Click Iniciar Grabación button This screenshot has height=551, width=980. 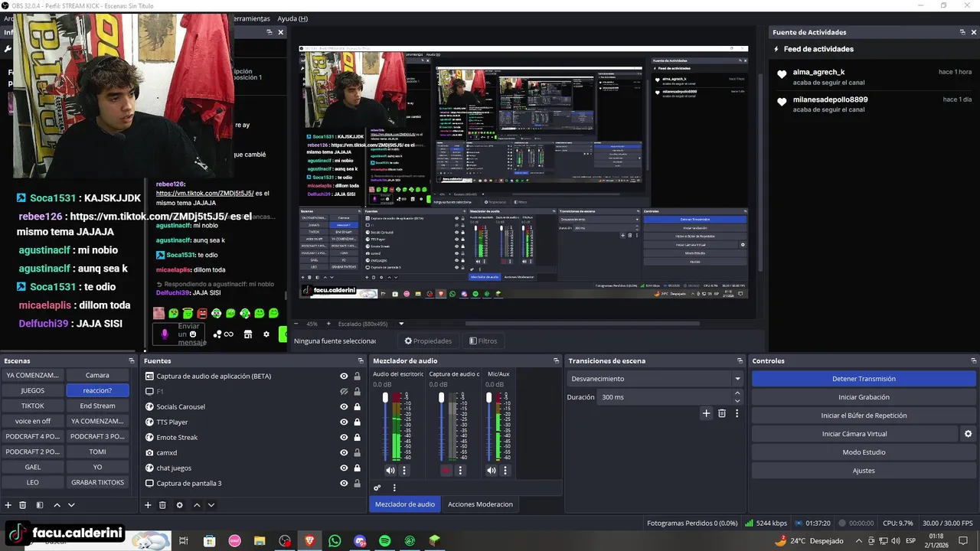864,397
